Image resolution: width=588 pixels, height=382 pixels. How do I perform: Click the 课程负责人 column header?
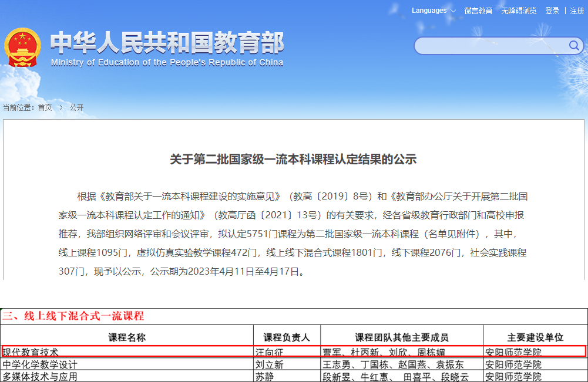[x=287, y=337]
